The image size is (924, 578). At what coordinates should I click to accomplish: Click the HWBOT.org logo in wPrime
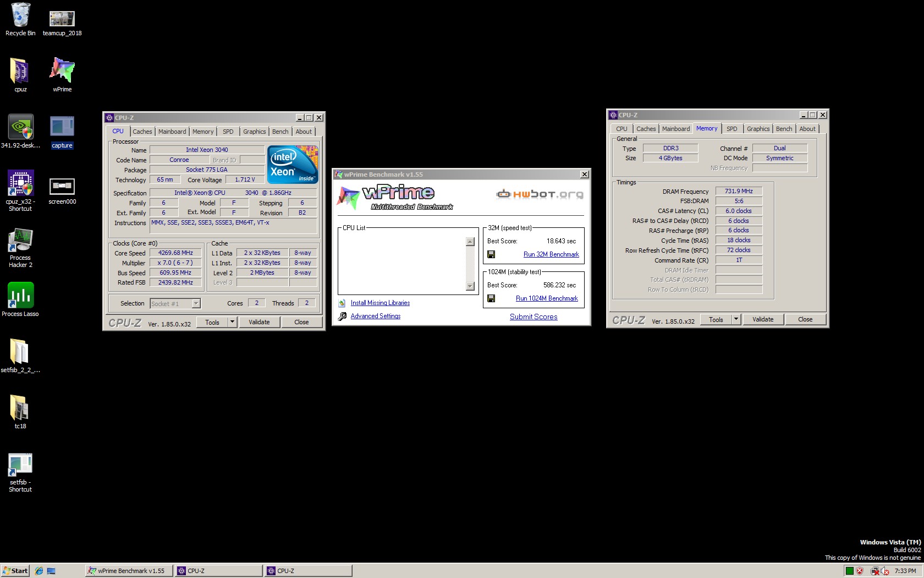540,194
